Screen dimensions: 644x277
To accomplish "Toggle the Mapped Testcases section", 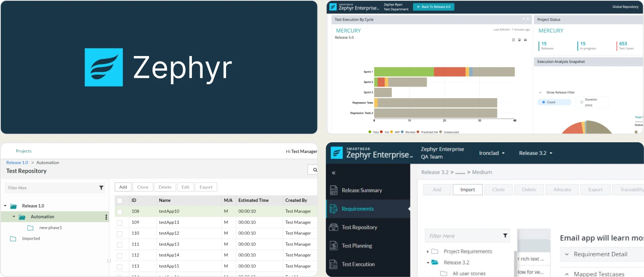I will tap(567, 274).
